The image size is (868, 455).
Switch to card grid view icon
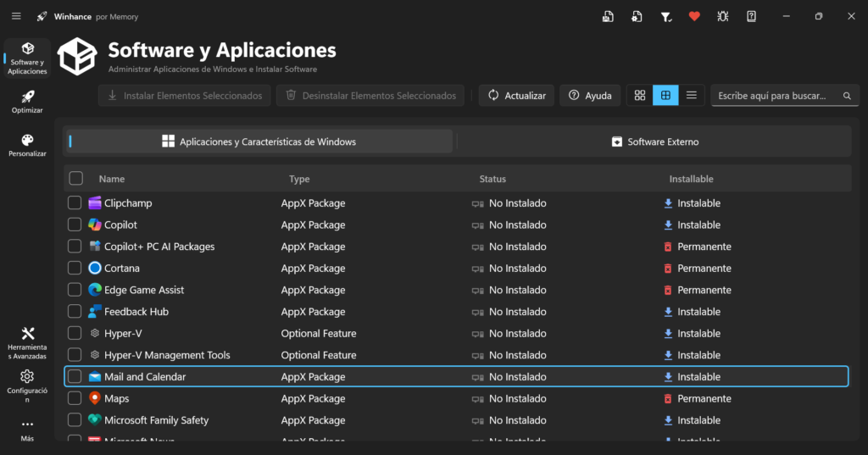point(640,96)
